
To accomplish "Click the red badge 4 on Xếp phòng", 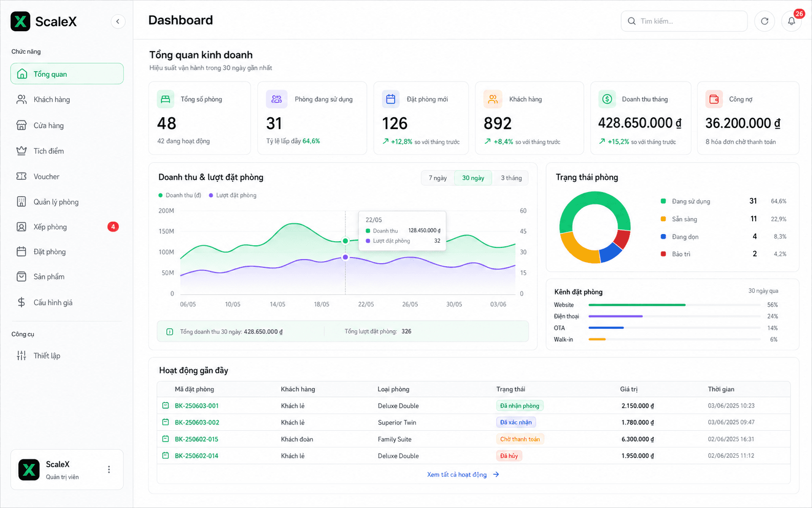I will (113, 227).
